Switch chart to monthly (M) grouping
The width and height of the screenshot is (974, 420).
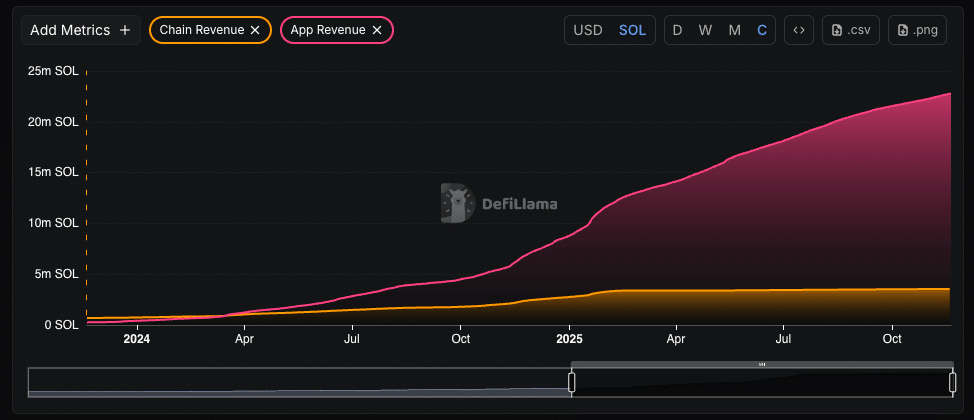pos(734,30)
